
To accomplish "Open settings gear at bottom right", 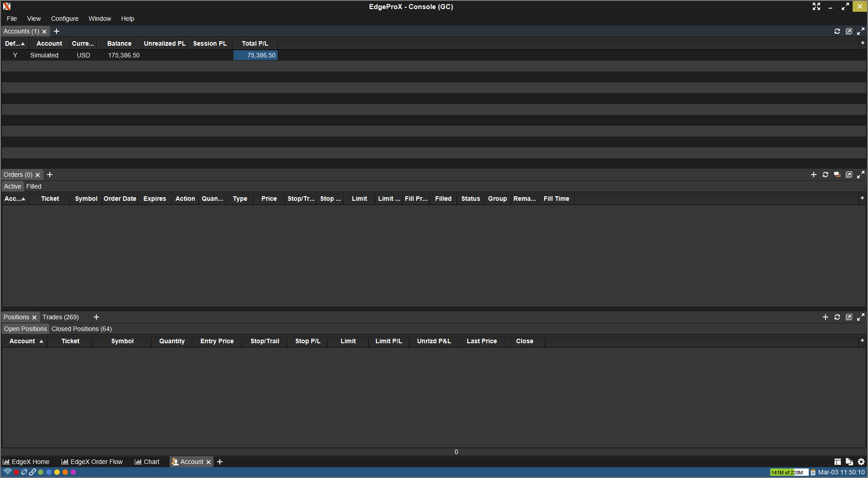I will (x=861, y=462).
